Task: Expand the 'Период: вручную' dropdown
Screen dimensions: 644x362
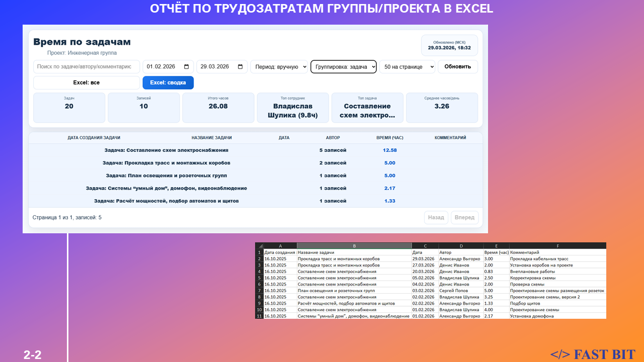Action: pyautogui.click(x=279, y=67)
